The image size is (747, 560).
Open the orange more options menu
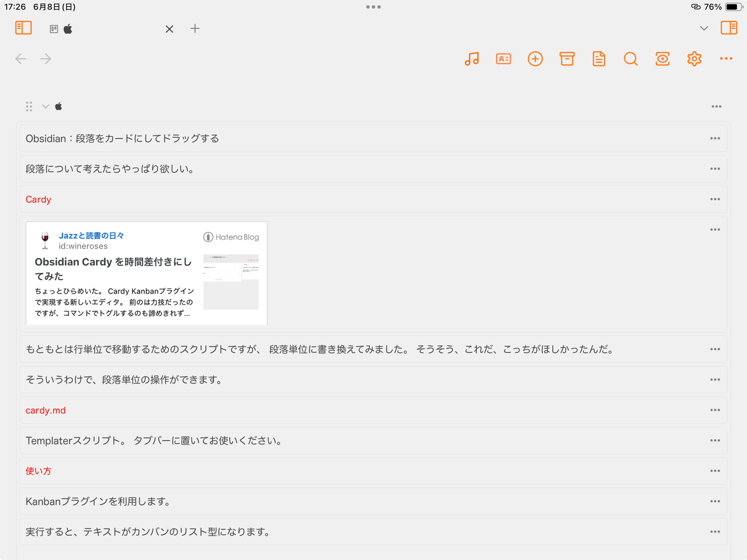click(726, 59)
